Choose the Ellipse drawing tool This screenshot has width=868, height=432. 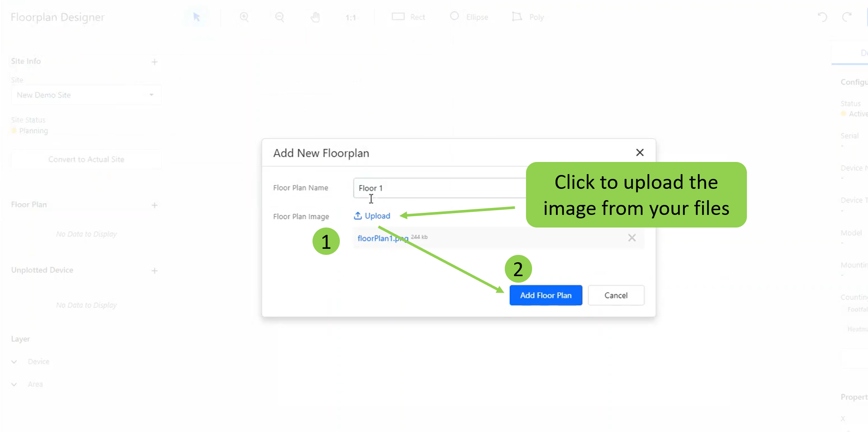tap(469, 17)
